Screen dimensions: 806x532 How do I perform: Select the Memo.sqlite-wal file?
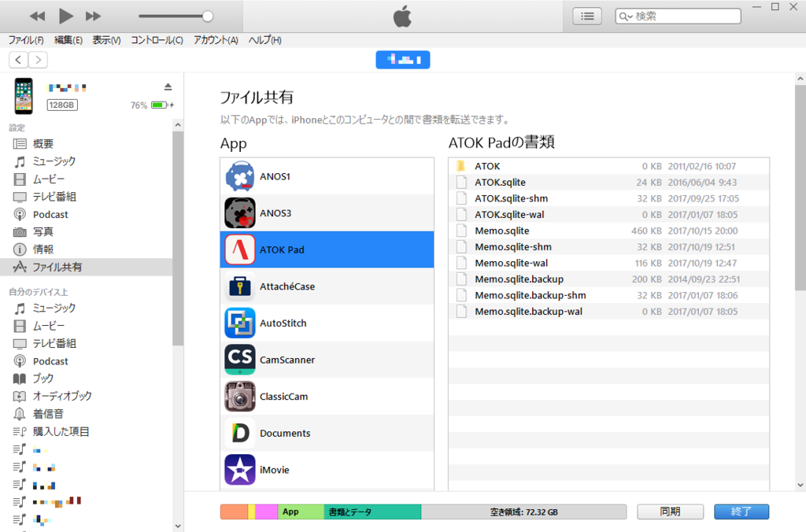[x=608, y=263]
